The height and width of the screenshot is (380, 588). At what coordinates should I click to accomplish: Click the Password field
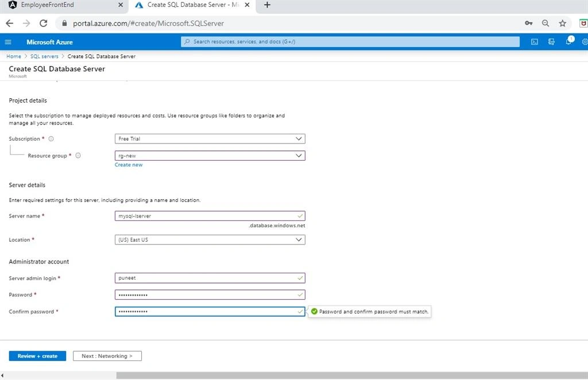click(210, 295)
